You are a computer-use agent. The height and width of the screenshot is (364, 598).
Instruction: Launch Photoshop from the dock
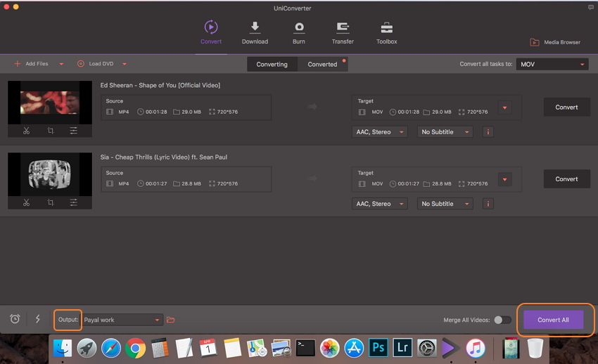click(378, 348)
